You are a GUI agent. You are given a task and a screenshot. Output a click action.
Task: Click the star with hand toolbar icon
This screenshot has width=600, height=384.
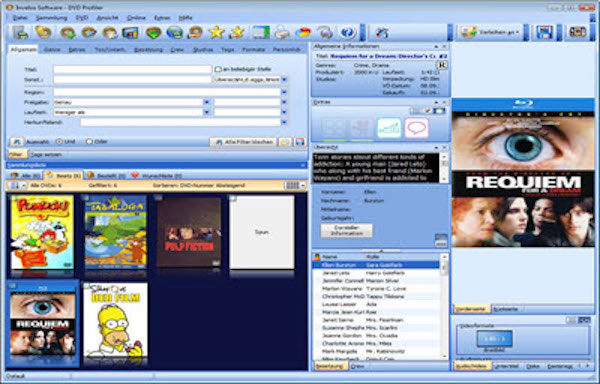(237, 33)
